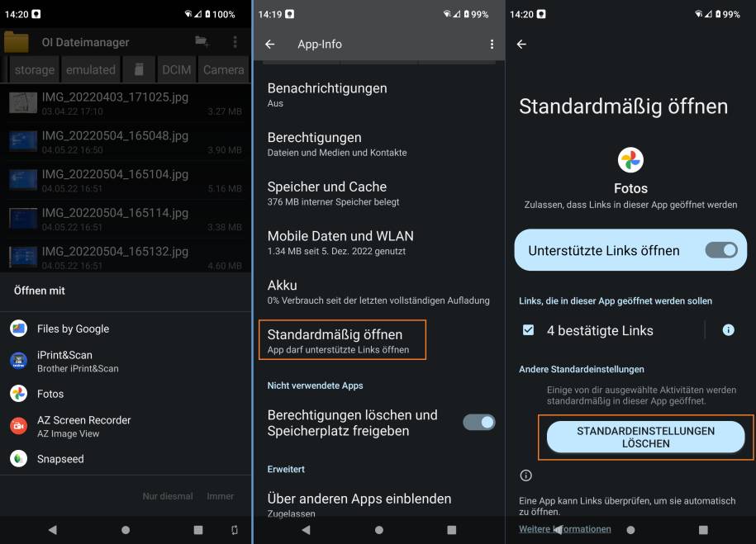Choose Immer option

pos(221,496)
